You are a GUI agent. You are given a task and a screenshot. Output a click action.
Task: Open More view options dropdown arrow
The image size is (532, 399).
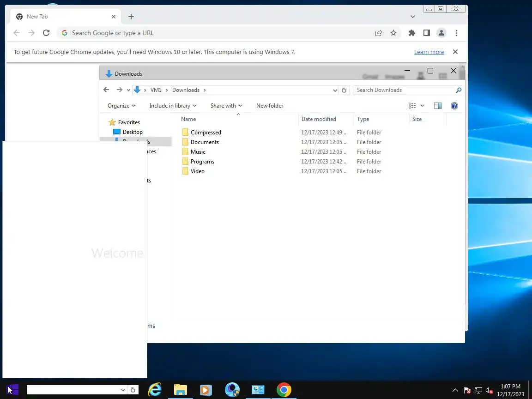(422, 105)
